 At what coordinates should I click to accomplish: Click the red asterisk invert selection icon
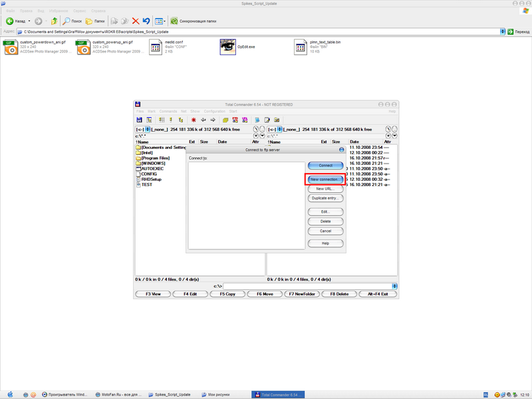[x=194, y=120]
